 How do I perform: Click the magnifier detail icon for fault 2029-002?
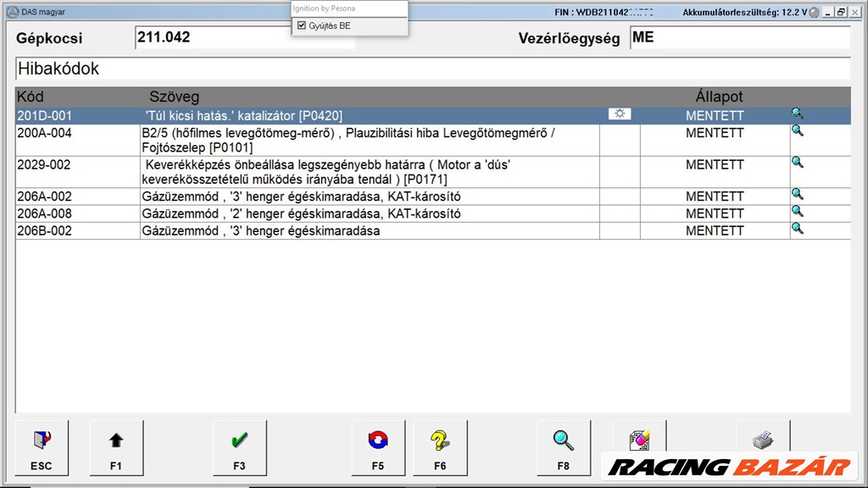tap(797, 163)
